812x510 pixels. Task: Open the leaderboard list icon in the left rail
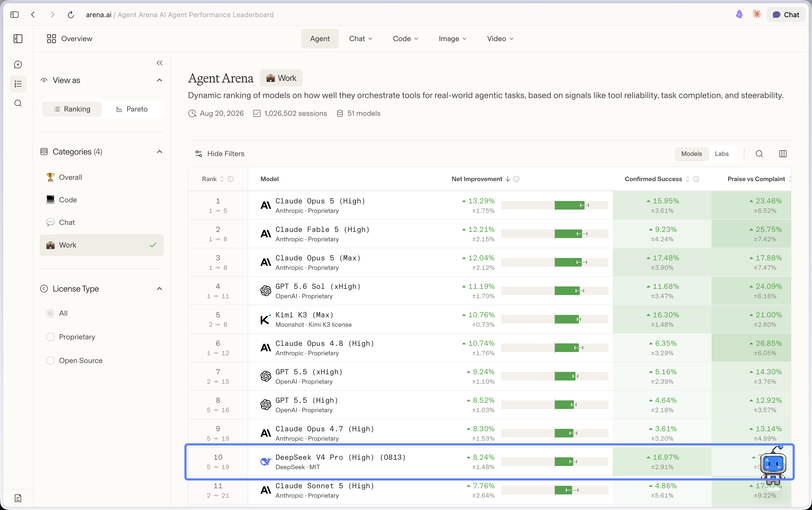pyautogui.click(x=18, y=84)
